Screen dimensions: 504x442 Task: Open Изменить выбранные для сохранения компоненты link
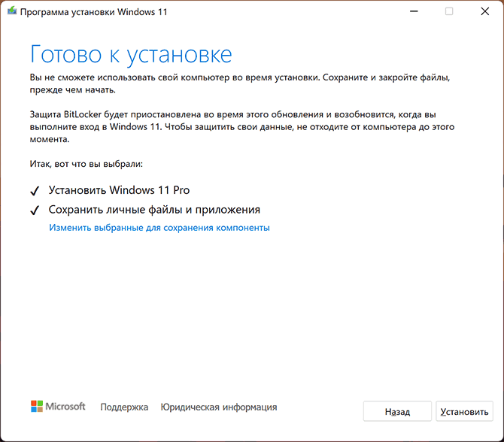(x=159, y=228)
